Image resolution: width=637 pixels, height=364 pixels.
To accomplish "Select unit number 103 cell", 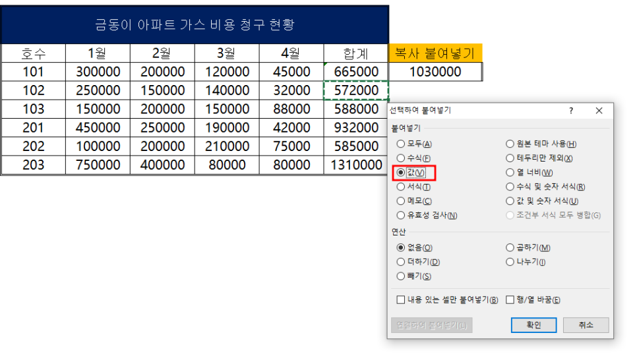I will [34, 109].
